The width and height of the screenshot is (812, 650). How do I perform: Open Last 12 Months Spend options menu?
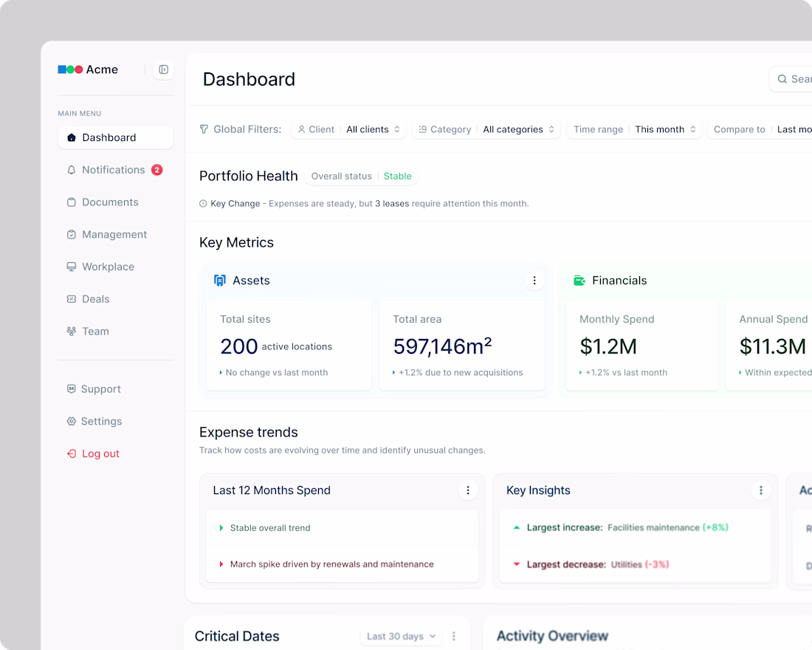click(468, 490)
